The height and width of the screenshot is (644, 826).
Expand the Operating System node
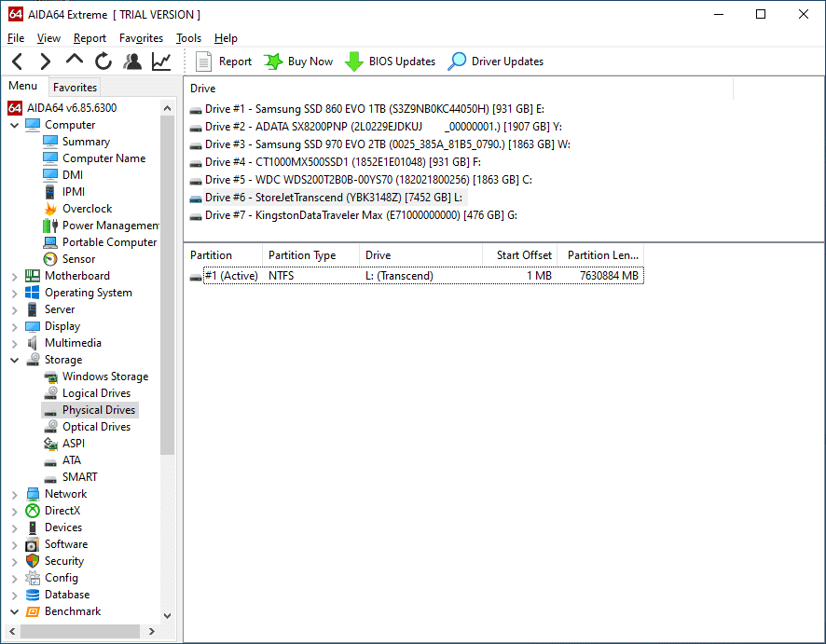(x=15, y=294)
